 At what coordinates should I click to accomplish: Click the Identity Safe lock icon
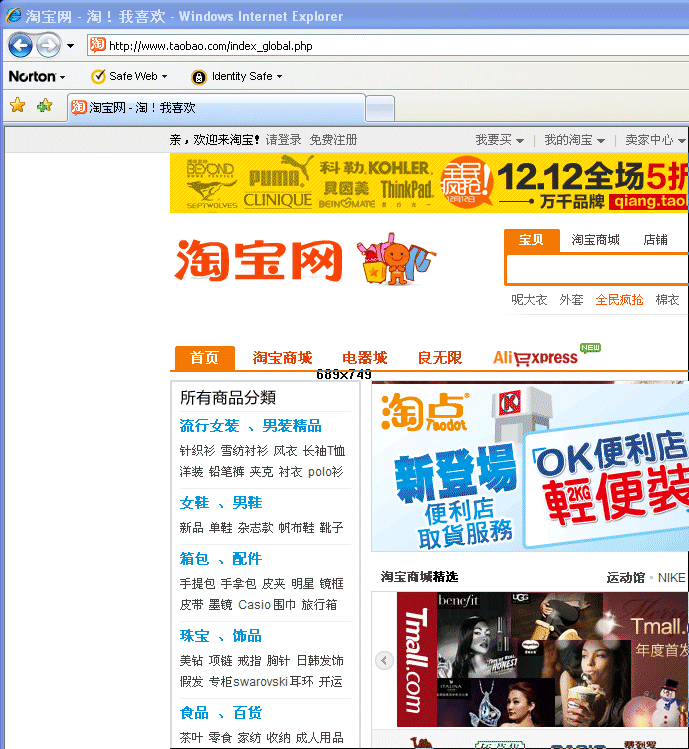[199, 76]
